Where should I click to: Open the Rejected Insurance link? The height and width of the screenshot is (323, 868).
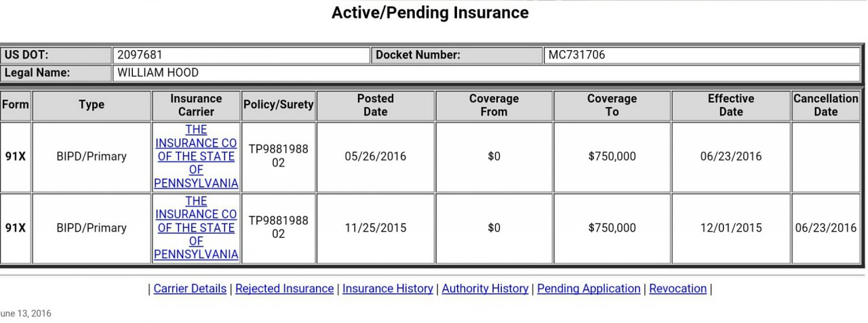(x=284, y=288)
